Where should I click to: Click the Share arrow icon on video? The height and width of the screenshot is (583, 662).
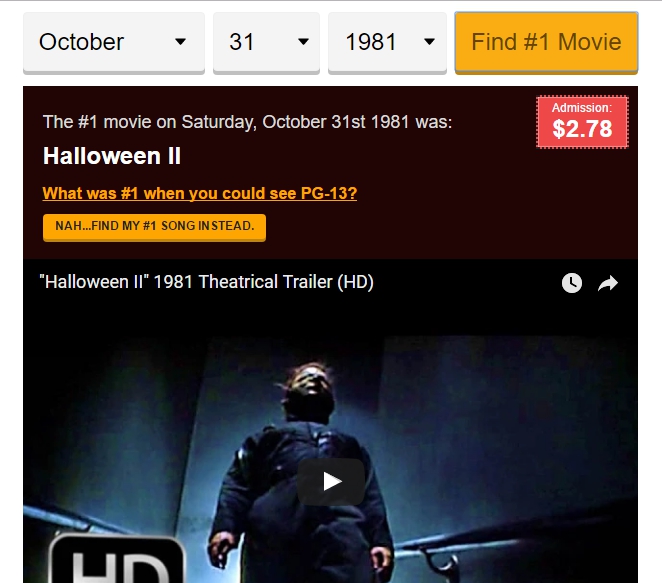pyautogui.click(x=608, y=283)
